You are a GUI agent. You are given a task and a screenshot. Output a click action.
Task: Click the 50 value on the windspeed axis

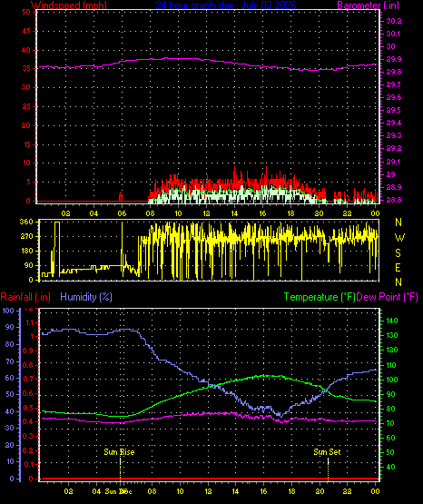tap(26, 12)
